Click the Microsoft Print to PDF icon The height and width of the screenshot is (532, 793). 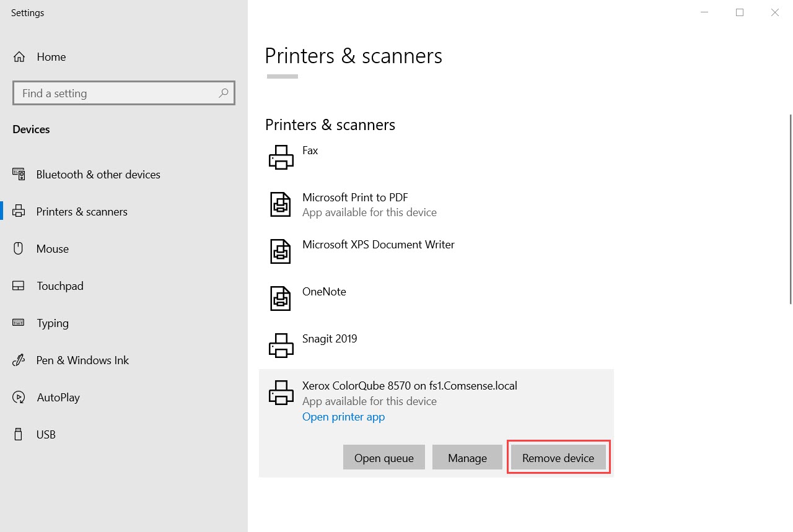coord(281,204)
